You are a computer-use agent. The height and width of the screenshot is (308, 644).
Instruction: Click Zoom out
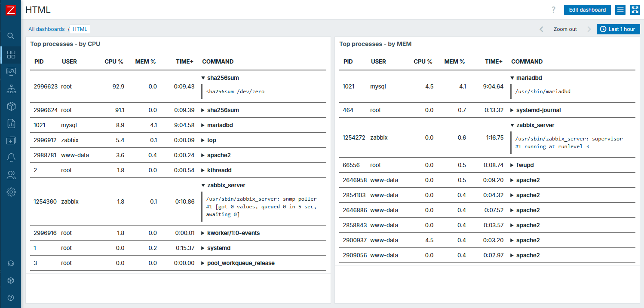click(565, 29)
